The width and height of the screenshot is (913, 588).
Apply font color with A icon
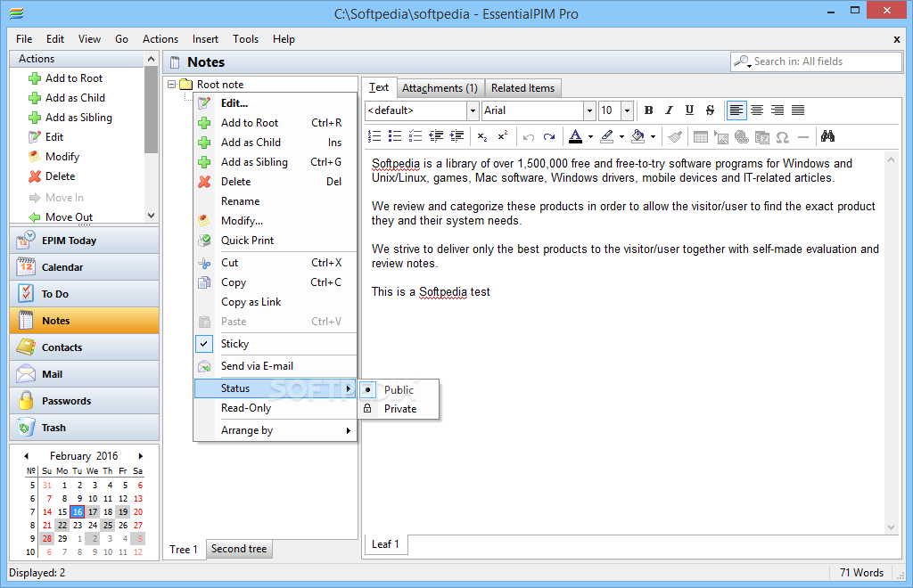pos(575,136)
